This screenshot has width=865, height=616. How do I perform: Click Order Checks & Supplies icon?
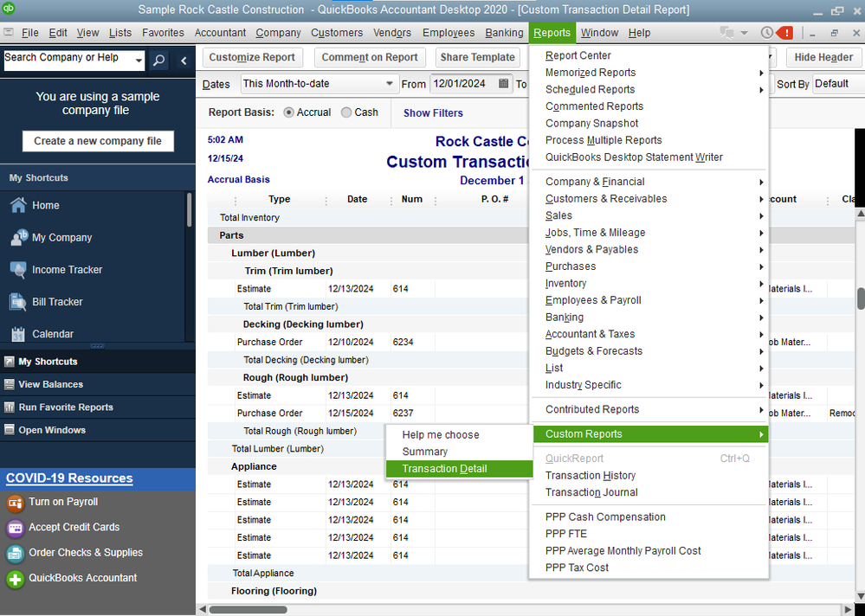point(16,553)
